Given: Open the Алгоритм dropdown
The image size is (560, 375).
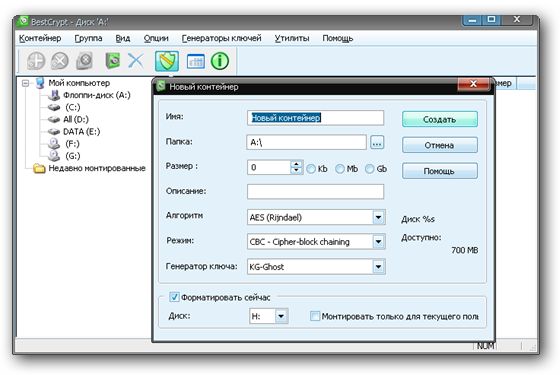Looking at the screenshot, I should click(x=378, y=217).
